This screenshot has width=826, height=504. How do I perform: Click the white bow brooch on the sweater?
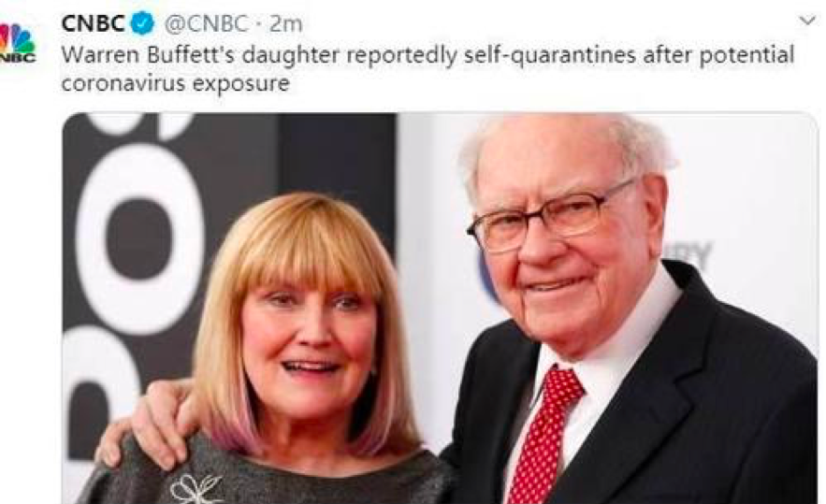[196, 488]
